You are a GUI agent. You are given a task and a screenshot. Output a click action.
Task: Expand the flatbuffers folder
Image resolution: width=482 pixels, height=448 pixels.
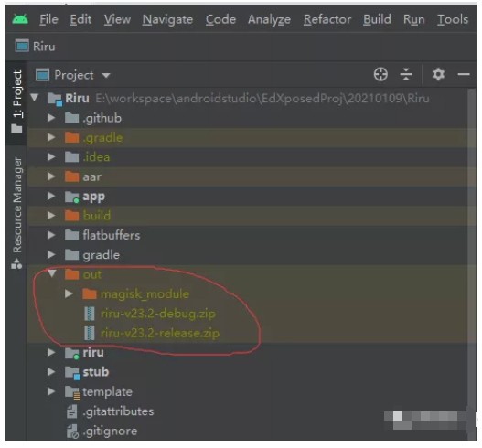coord(51,235)
